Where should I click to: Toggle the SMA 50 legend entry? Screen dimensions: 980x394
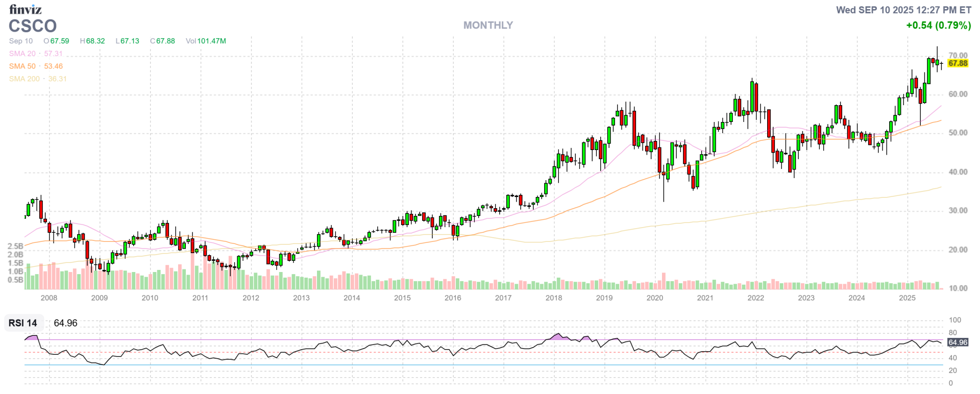tap(22, 66)
